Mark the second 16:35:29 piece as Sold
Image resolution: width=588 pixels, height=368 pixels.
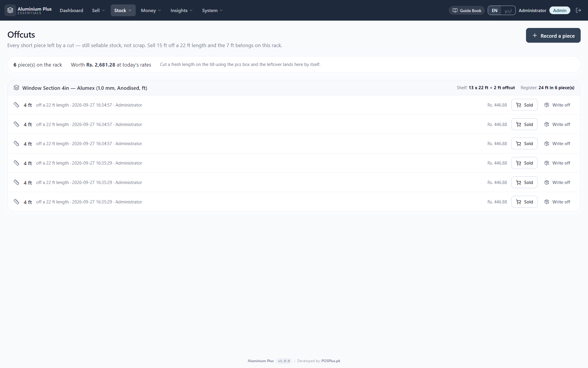coord(524,183)
